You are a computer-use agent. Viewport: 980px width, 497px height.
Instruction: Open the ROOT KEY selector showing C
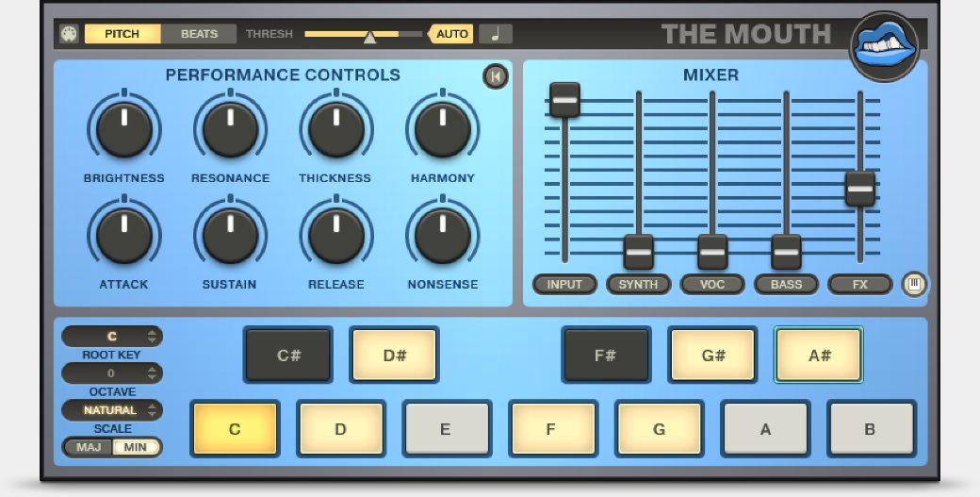(112, 337)
